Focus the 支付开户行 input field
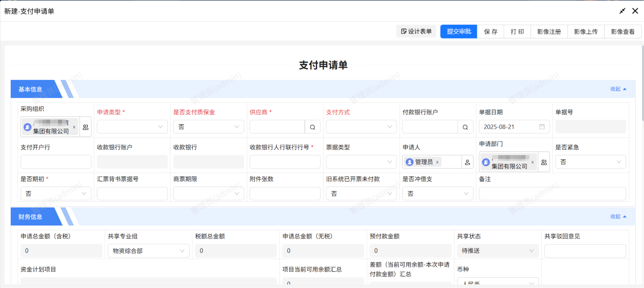This screenshot has width=644, height=288. pos(56,162)
